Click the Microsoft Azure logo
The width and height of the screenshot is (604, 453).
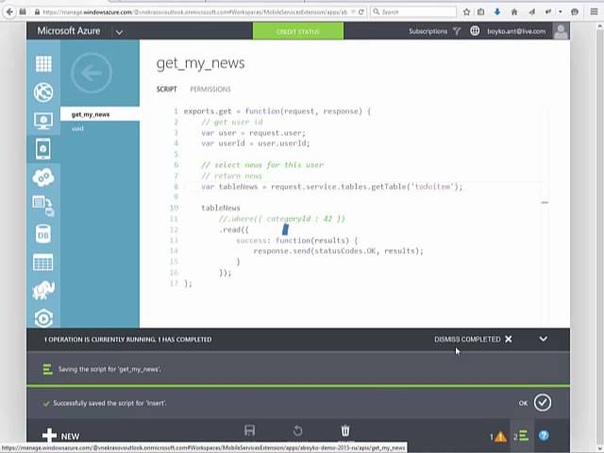(x=69, y=31)
